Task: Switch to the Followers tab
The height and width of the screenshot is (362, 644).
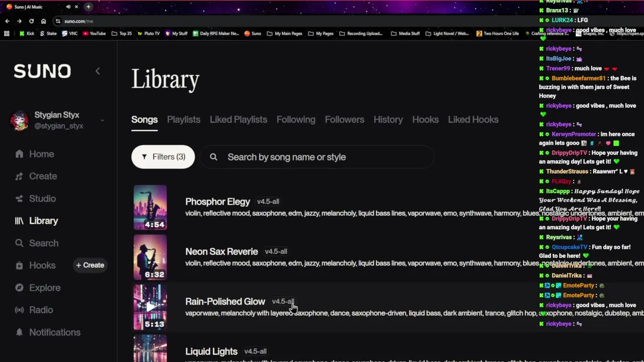Action: tap(345, 120)
